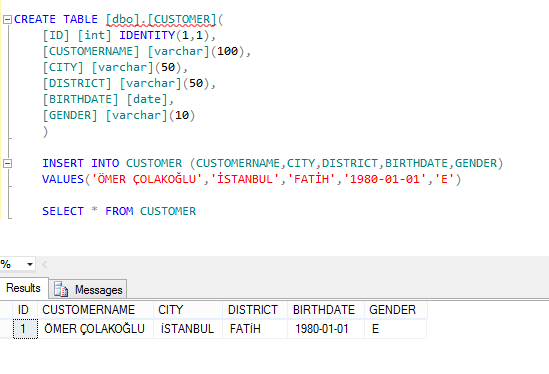Switch to the Messages tab
549x374 pixels.
[x=88, y=290]
